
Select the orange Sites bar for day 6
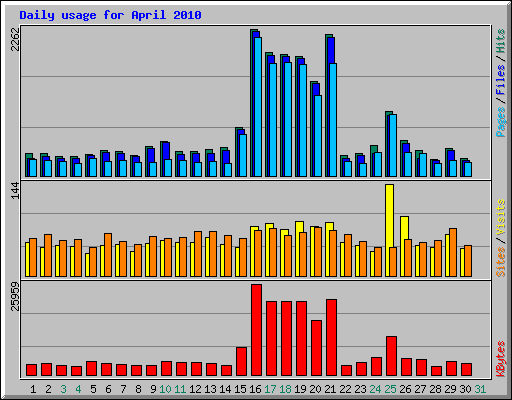(x=108, y=255)
